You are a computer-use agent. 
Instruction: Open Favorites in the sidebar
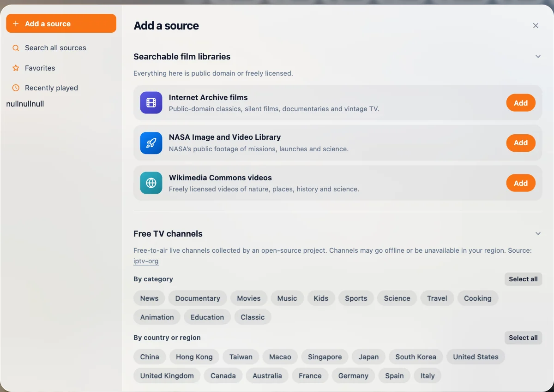(61, 68)
